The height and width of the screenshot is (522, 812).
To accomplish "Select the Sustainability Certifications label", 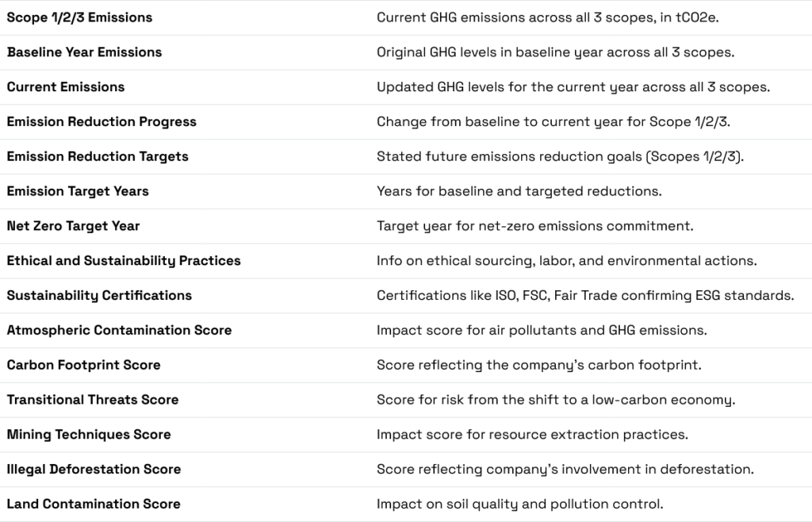I will [99, 296].
